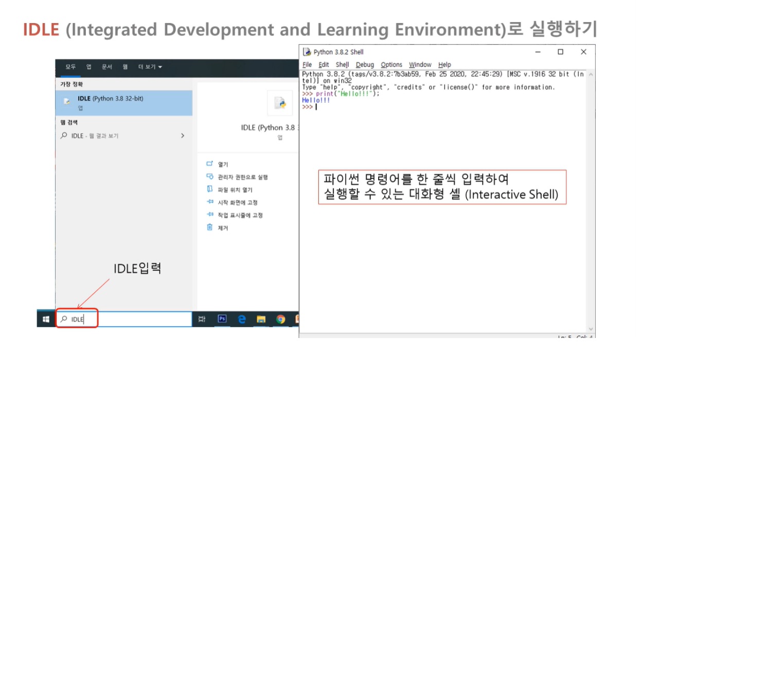Launch Google Chrome from the taskbar
The height and width of the screenshot is (693, 784).
pos(281,319)
